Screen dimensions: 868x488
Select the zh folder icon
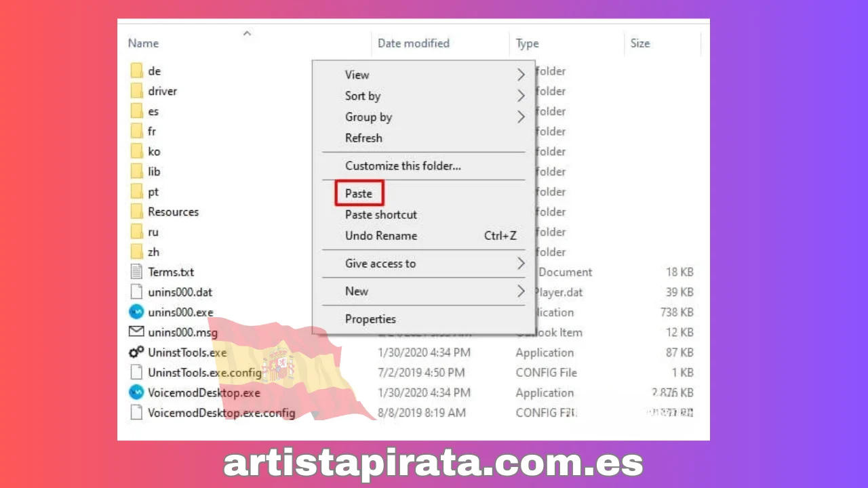[x=137, y=252]
